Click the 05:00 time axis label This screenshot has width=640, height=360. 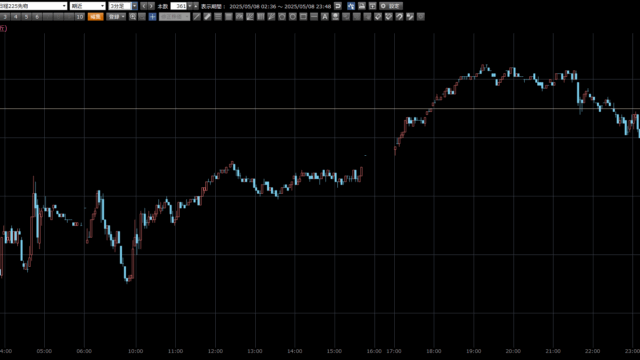pos(44,351)
